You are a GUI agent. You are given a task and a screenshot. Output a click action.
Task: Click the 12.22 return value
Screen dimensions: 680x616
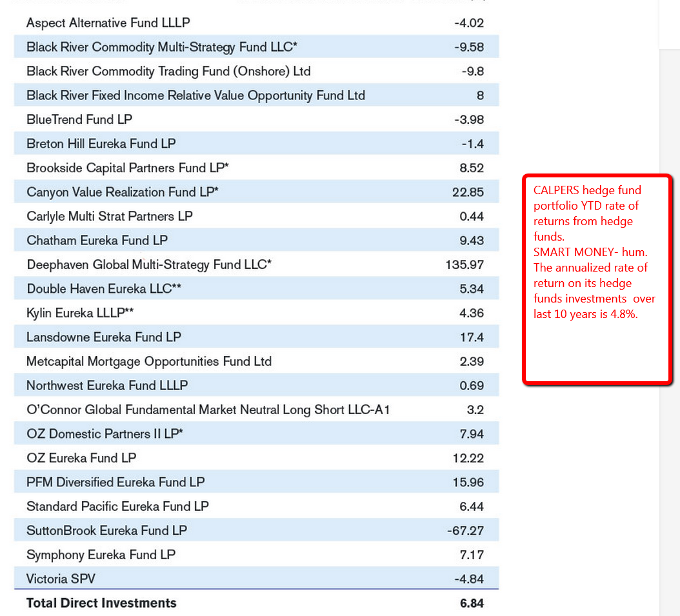(468, 458)
